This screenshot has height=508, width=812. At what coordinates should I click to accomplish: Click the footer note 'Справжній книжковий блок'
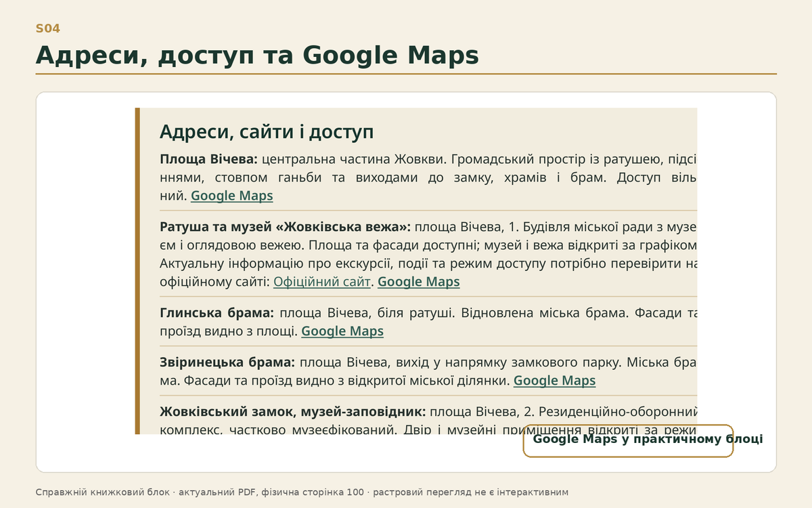click(105, 492)
